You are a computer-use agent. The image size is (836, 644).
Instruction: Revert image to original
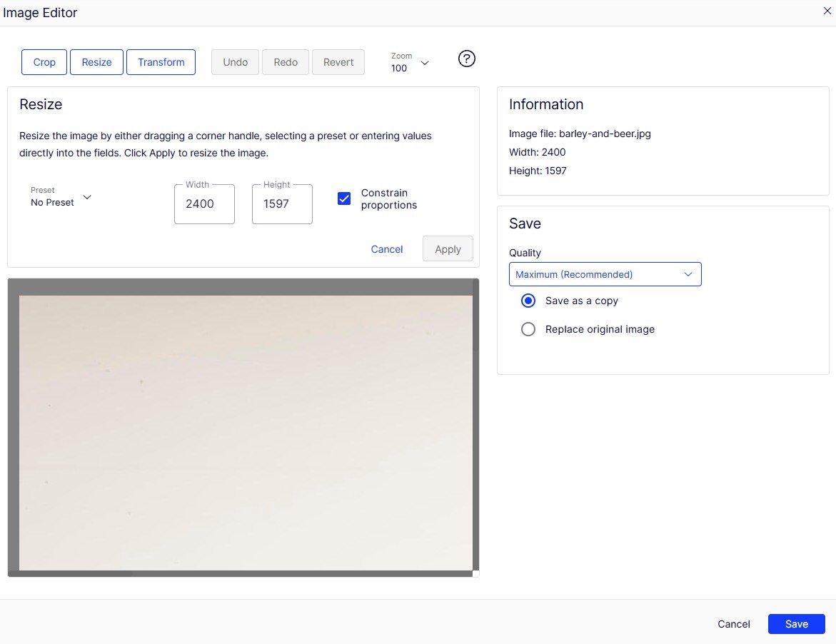[338, 62]
